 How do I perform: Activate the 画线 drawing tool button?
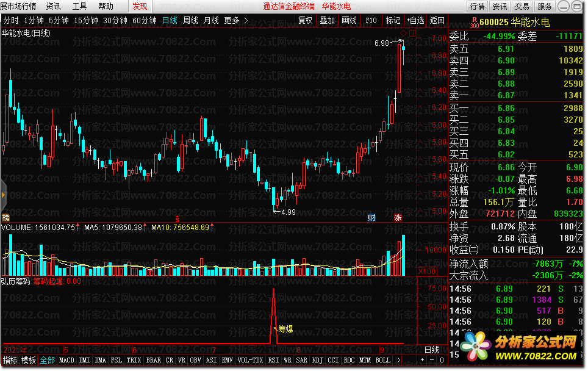point(349,21)
